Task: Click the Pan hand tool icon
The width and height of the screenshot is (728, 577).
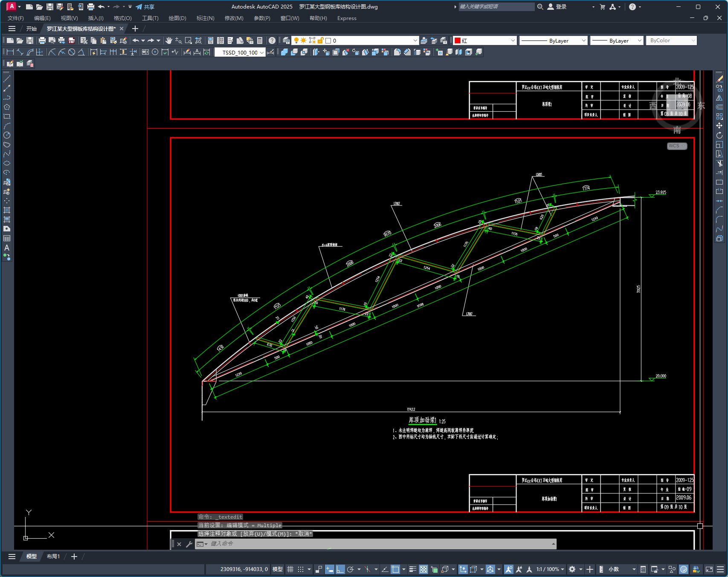Action: (x=169, y=40)
